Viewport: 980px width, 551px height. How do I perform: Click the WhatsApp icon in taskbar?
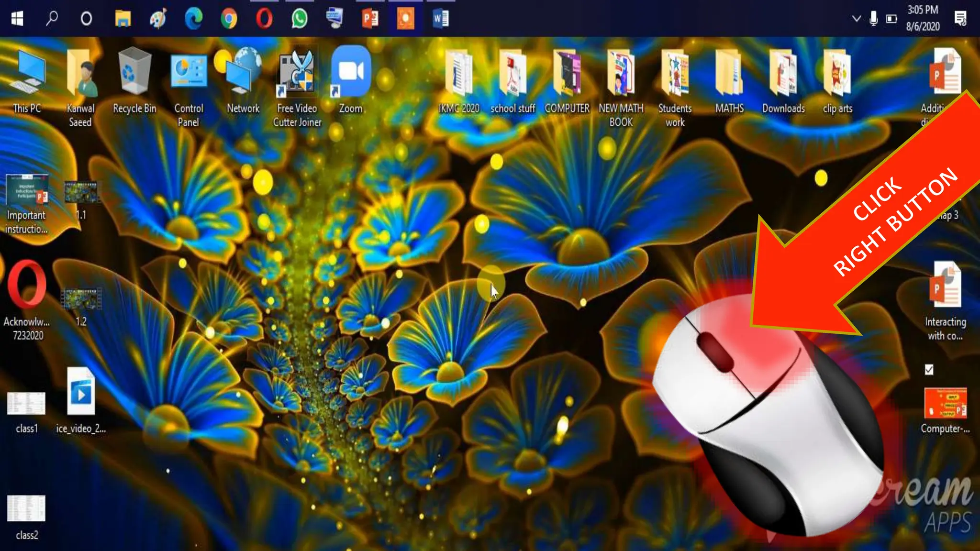(x=300, y=19)
